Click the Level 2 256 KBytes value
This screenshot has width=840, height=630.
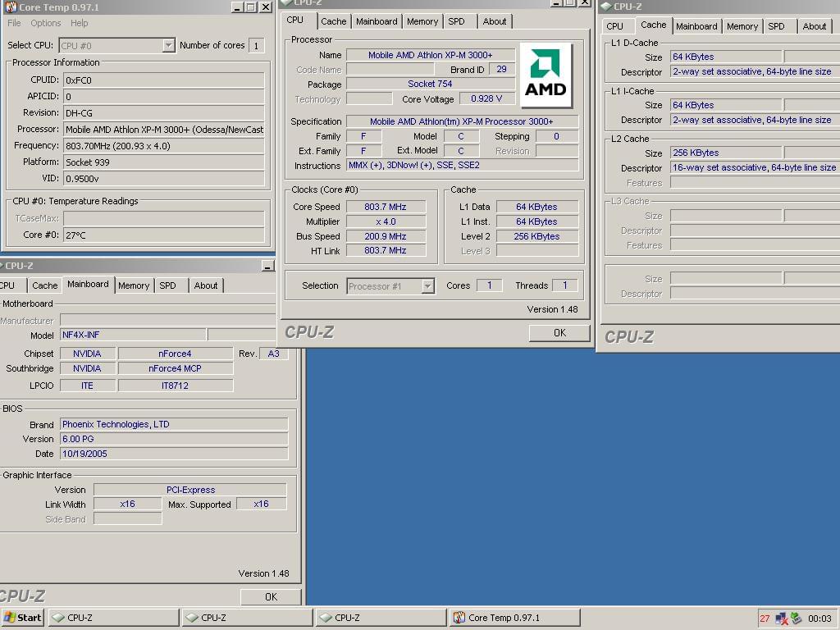pos(536,236)
